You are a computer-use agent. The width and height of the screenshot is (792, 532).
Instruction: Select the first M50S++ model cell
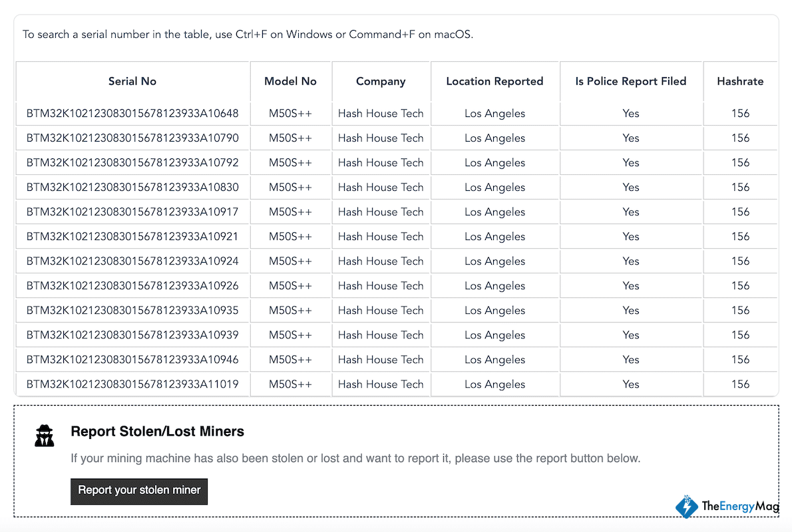pos(290,113)
